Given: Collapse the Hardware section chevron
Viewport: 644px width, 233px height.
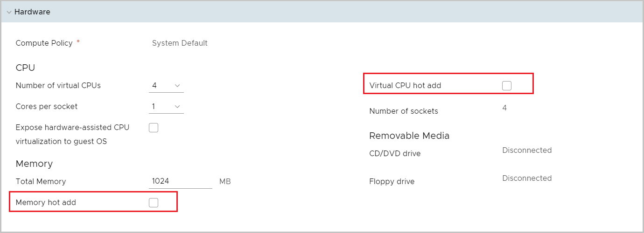Looking at the screenshot, I should point(9,12).
